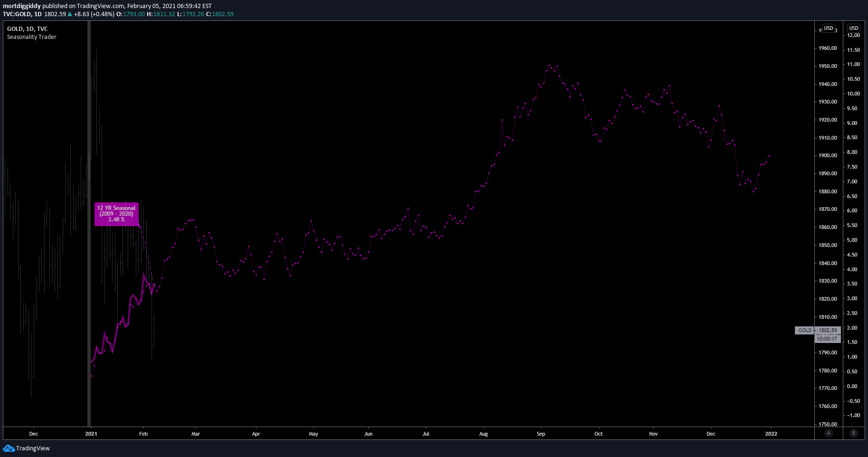Screen dimensions: 868x457
Task: Click the Sep label on time axis
Action: point(541,434)
